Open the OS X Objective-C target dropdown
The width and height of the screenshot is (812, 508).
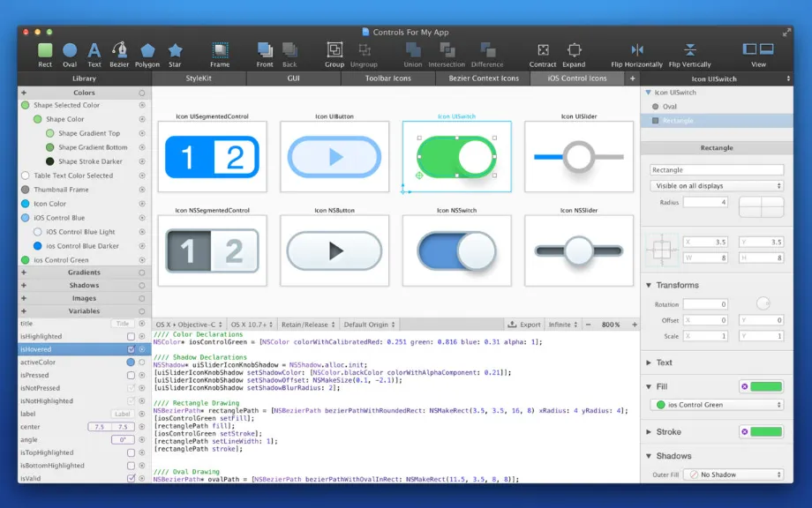click(x=189, y=325)
